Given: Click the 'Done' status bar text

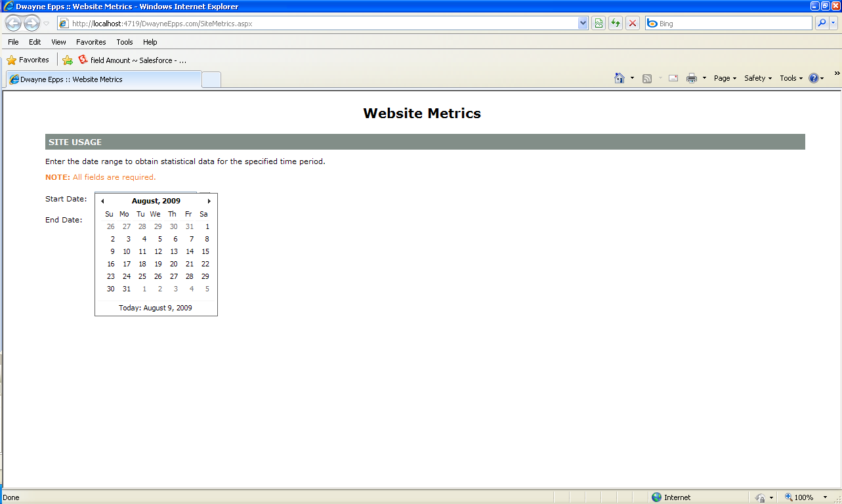Looking at the screenshot, I should pyautogui.click(x=11, y=497).
